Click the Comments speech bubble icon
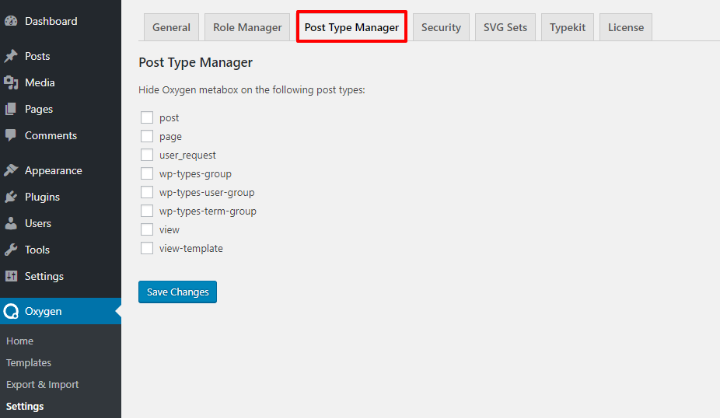720x418 pixels. tap(11, 135)
